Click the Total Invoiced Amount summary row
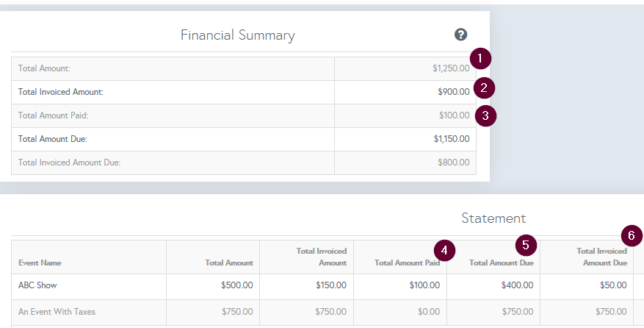The height and width of the screenshot is (328, 644). point(60,92)
